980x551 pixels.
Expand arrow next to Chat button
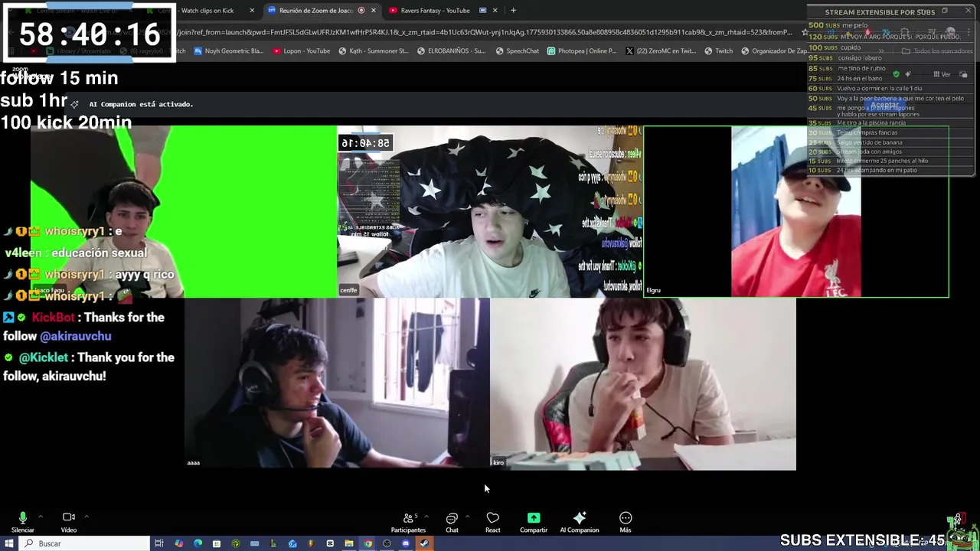[467, 517]
